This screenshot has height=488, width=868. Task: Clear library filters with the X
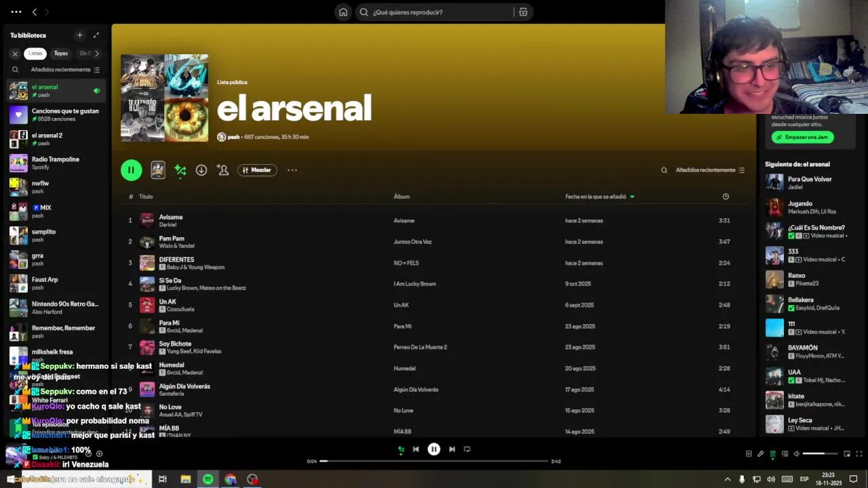15,54
